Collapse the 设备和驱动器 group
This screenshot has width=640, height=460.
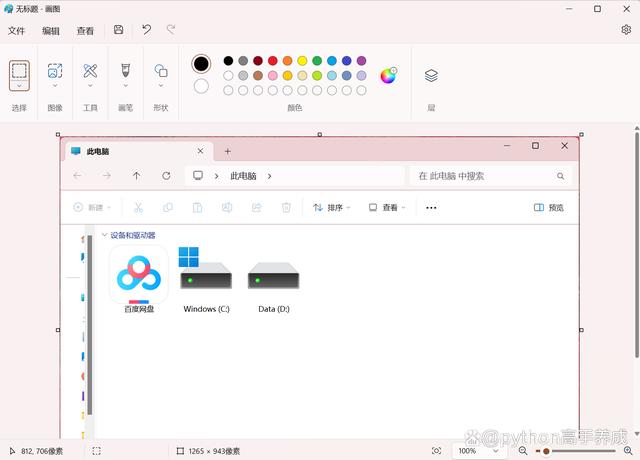click(x=104, y=235)
